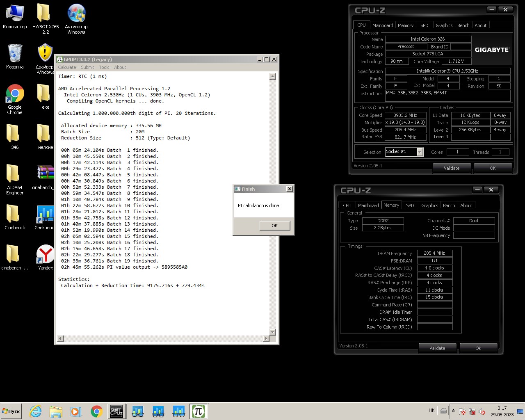Show hidden tray icons arrow
This screenshot has height=420, width=525.
pos(453,411)
